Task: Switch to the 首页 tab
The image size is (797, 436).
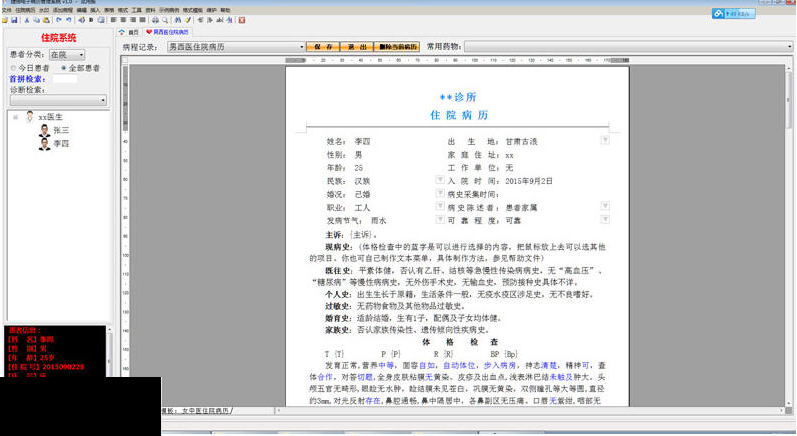Action: tap(129, 32)
